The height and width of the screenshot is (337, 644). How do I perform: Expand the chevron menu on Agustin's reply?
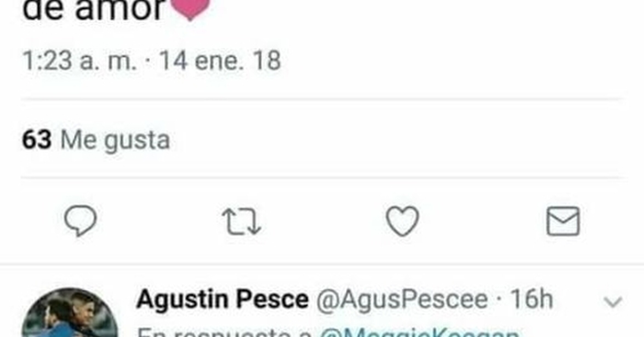pos(613,302)
